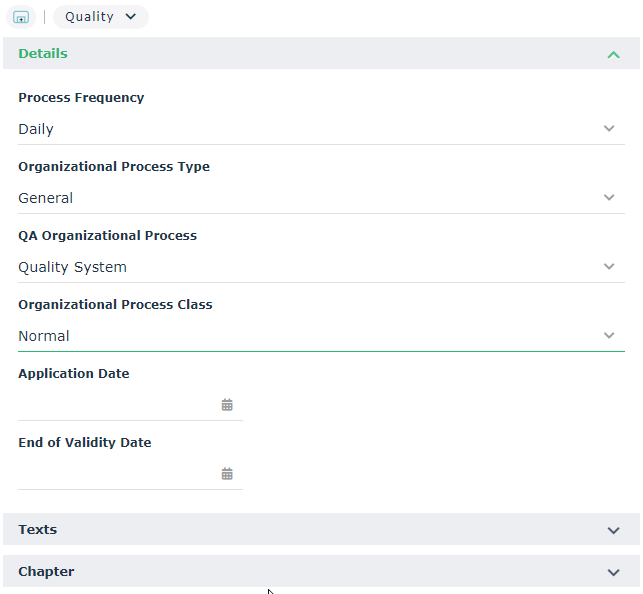
Task: Click the Organizational Process Type arrow
Action: tap(609, 198)
